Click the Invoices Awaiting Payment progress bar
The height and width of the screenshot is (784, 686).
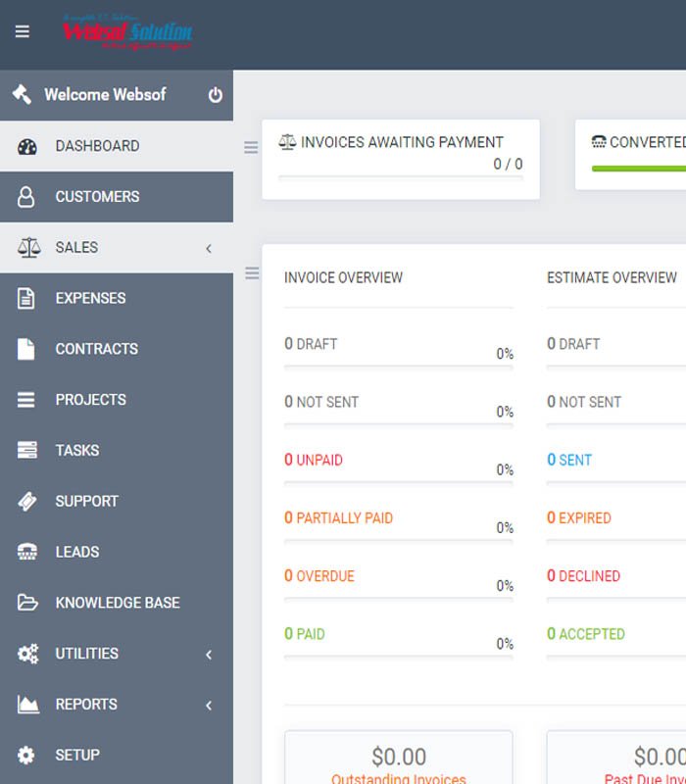coord(401,177)
